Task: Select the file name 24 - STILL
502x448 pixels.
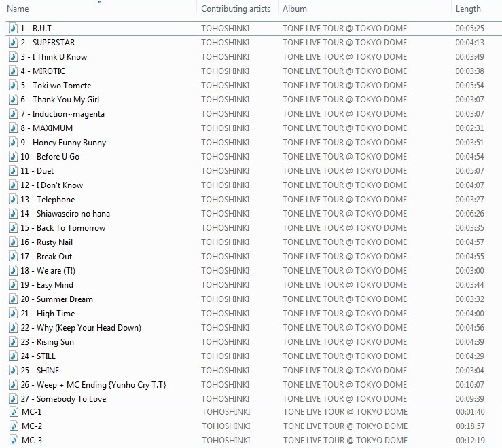Action: click(38, 356)
